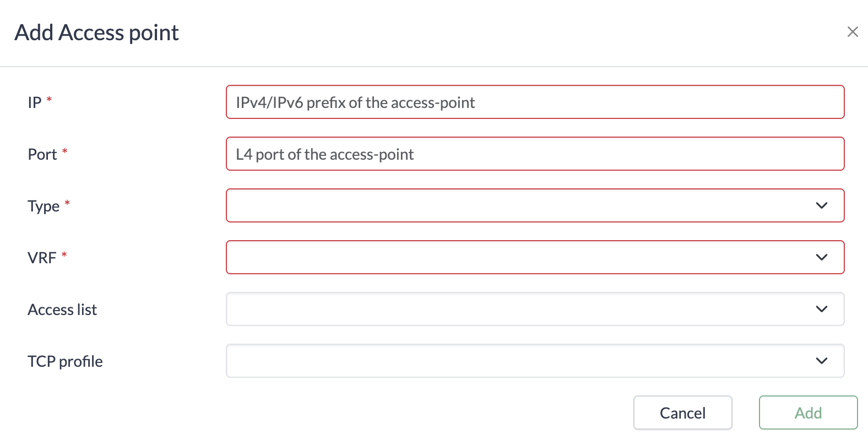The image size is (868, 445).
Task: Click the Add Access point dialog title
Action: click(x=96, y=32)
